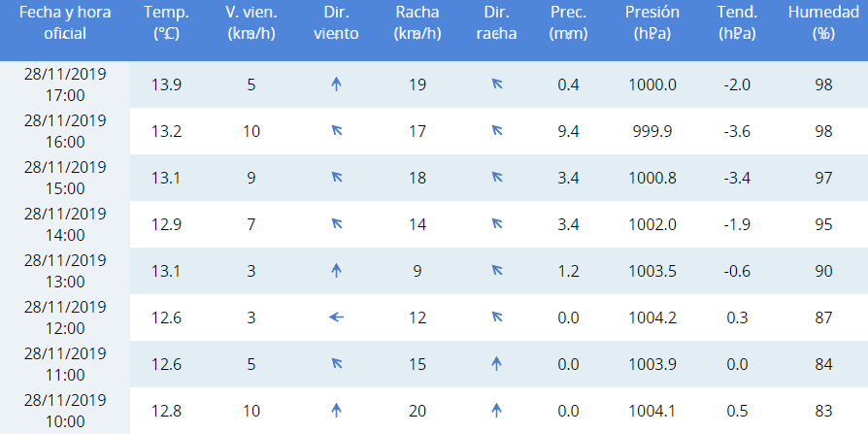Click the Racha (km/h) column header

tap(417, 23)
